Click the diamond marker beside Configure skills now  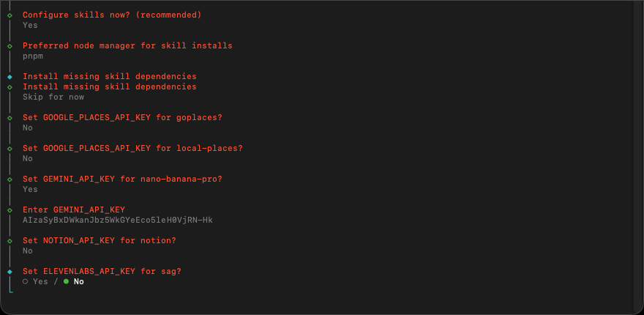10,15
